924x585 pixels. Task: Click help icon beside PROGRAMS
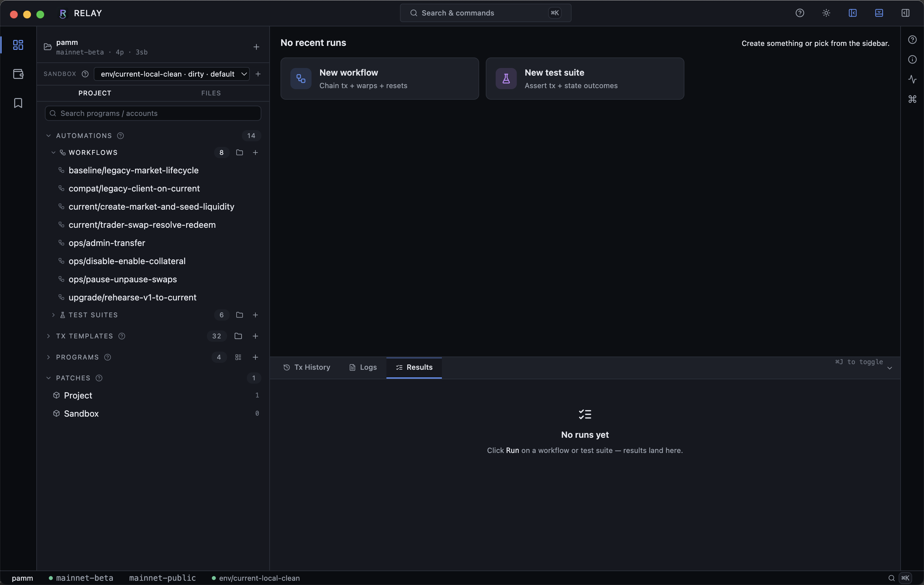click(x=108, y=357)
